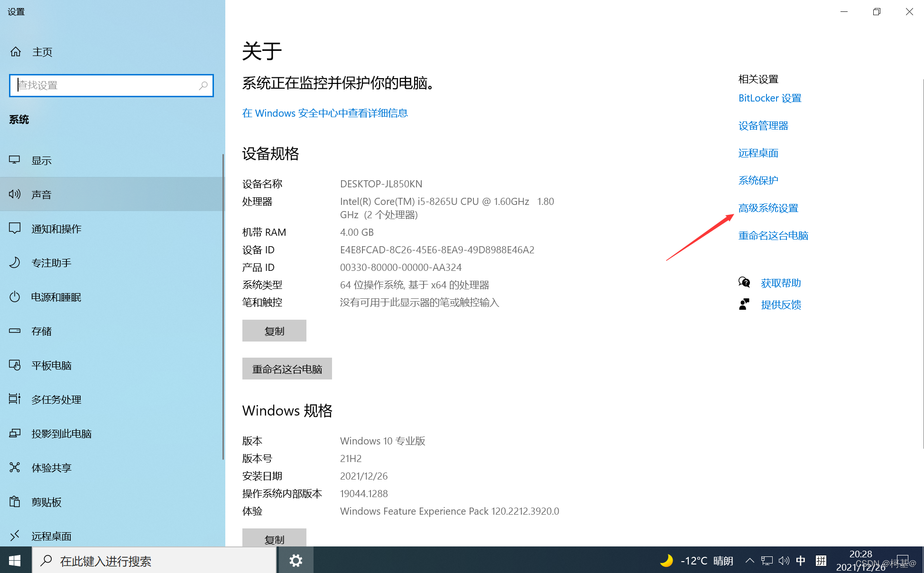
Task: Click the main page vertical scrollbar
Action: (922, 263)
